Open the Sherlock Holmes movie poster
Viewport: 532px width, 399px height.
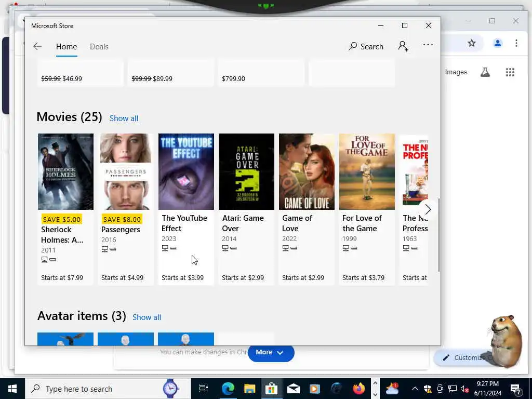pyautogui.click(x=65, y=171)
